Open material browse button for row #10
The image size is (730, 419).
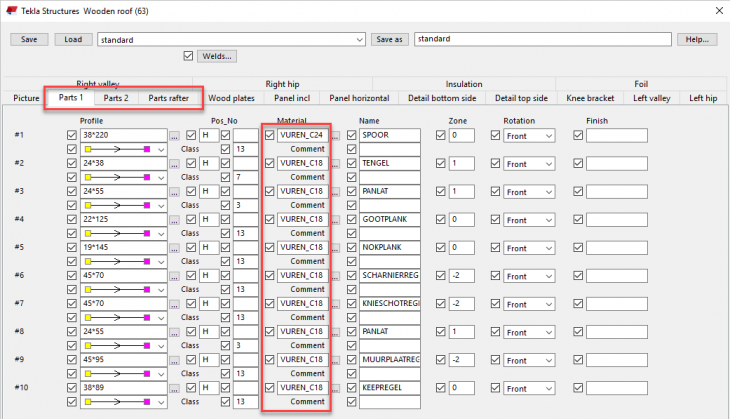point(337,388)
